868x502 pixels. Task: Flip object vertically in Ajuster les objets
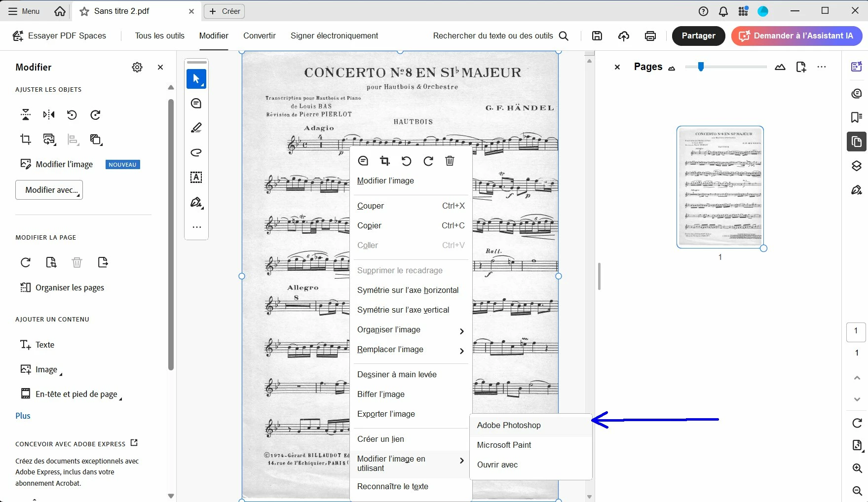[x=26, y=115]
